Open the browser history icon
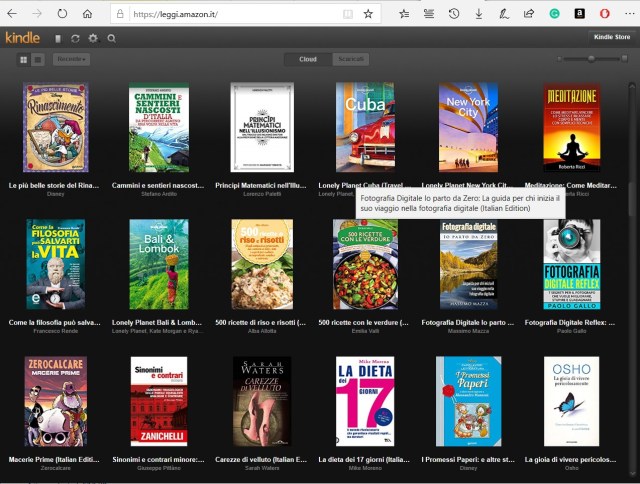The width and height of the screenshot is (640, 484). click(454, 14)
